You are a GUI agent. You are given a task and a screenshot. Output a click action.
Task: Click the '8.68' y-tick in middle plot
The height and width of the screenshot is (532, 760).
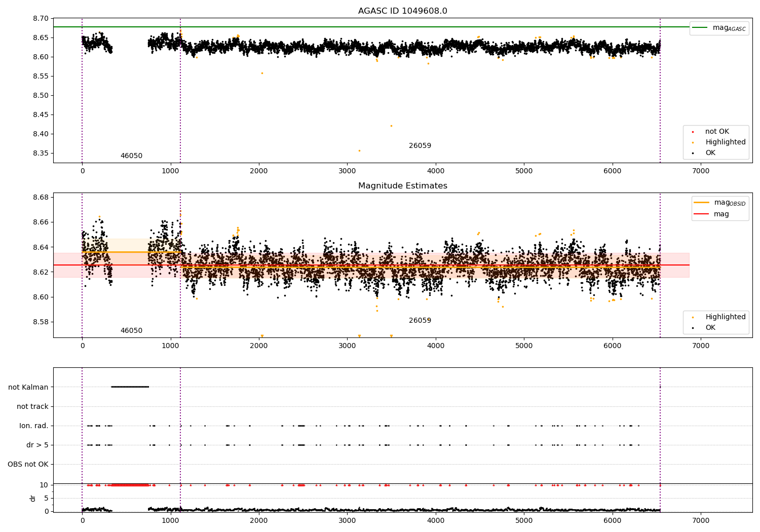pyautogui.click(x=41, y=197)
